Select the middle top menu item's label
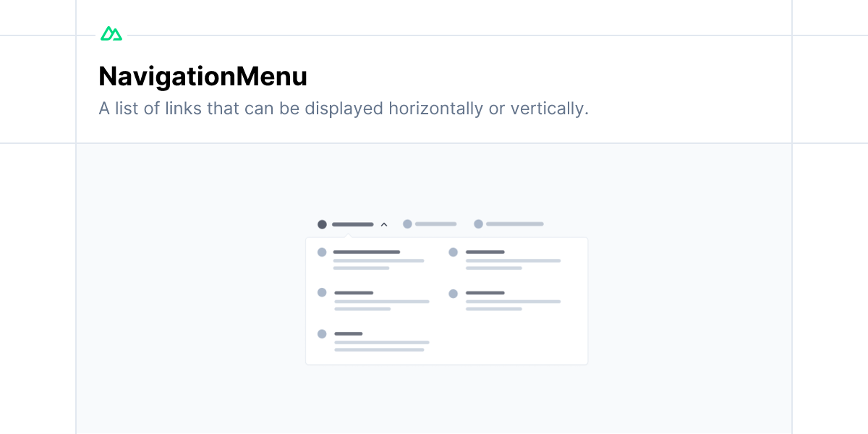 pyautogui.click(x=435, y=224)
